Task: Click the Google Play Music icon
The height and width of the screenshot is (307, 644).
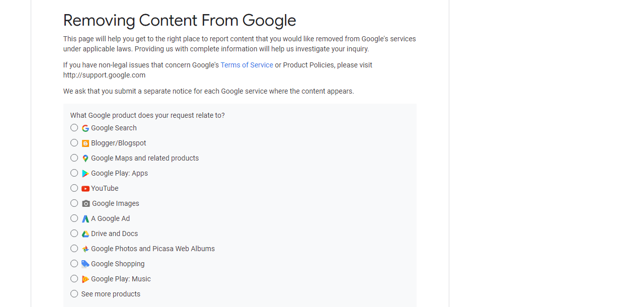Action: coord(86,279)
